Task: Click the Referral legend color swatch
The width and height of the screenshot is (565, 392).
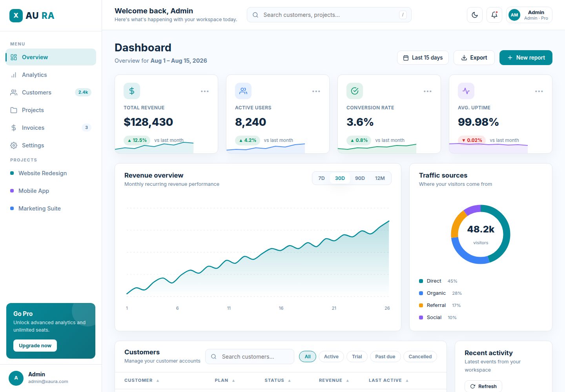Action: (421, 305)
